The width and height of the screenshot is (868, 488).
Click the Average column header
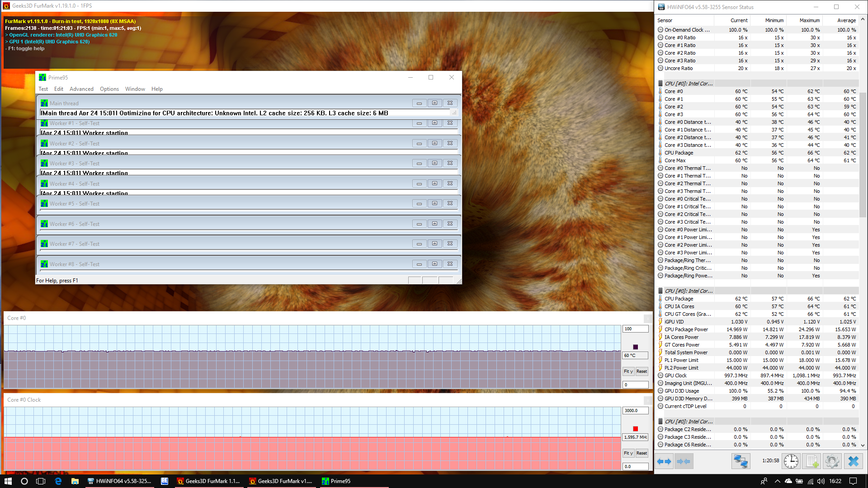coord(840,20)
